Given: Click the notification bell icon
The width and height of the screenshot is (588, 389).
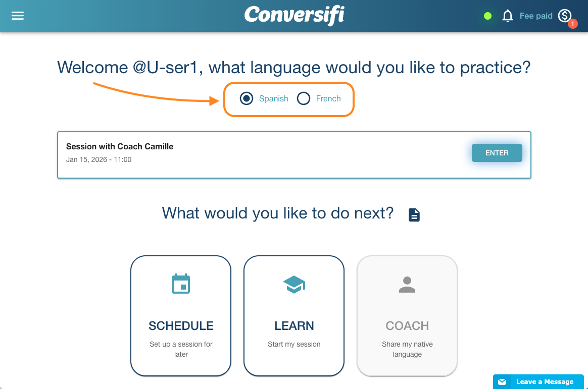Looking at the screenshot, I should (507, 16).
